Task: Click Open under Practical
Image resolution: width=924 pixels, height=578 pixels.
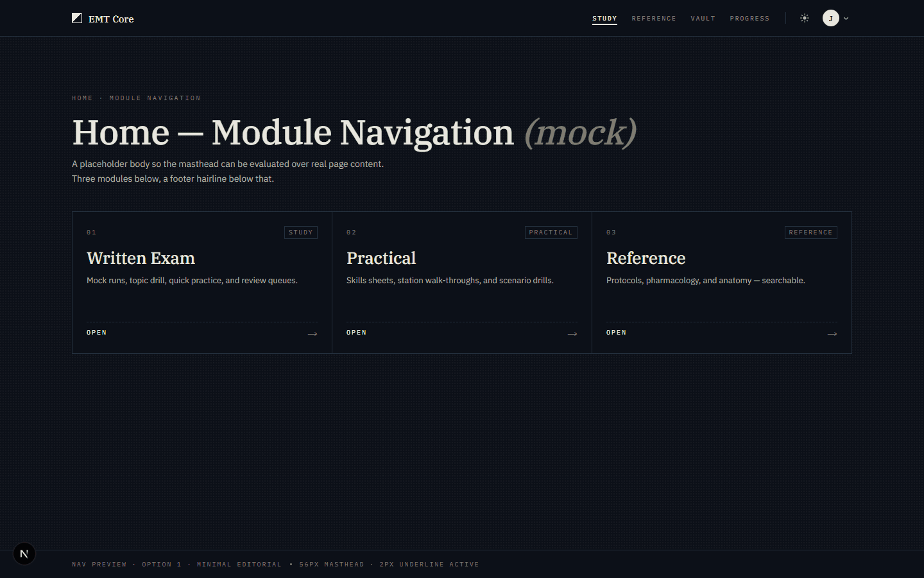Action: click(x=357, y=333)
